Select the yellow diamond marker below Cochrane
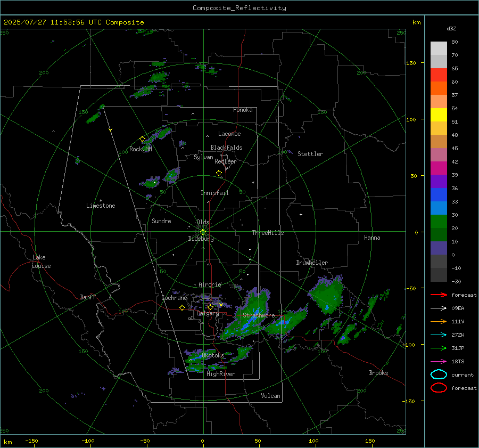The image size is (479, 448). (x=183, y=307)
